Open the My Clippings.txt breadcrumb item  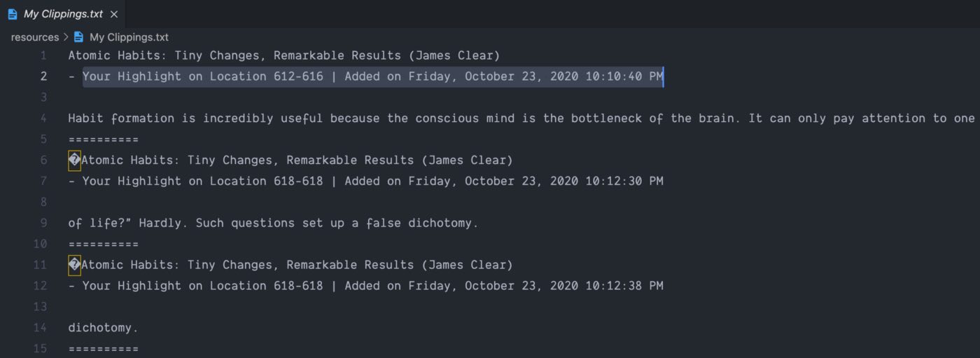click(129, 37)
